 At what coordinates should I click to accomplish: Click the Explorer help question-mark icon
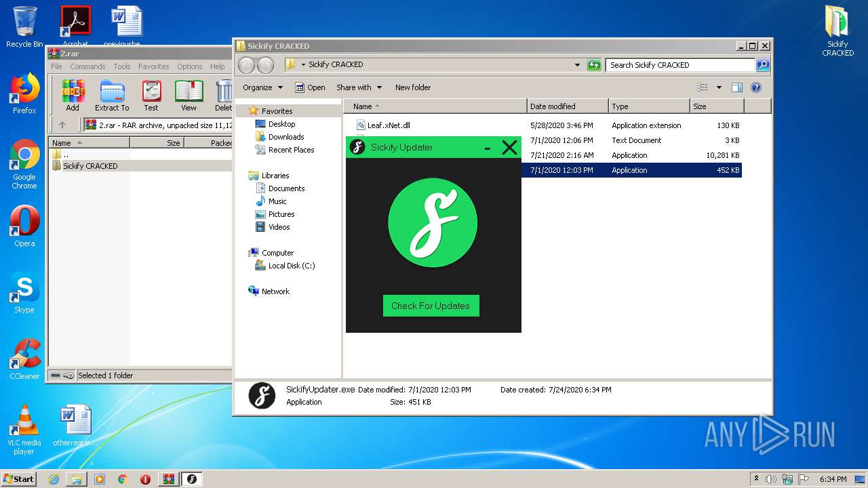tap(756, 87)
